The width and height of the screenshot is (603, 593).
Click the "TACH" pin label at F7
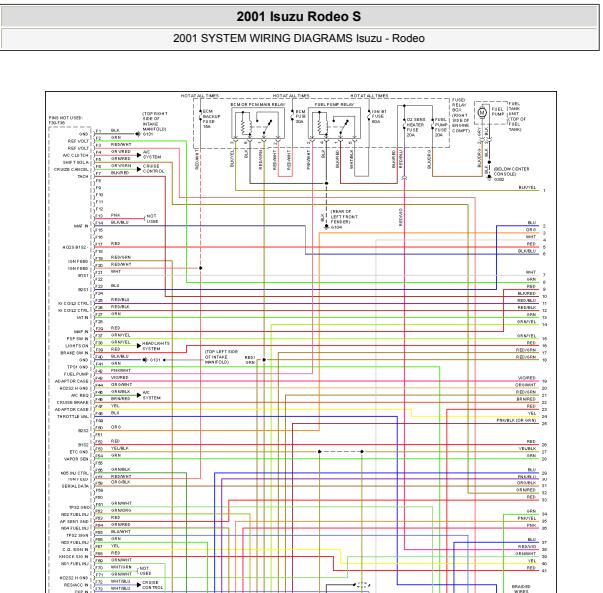tap(83, 177)
